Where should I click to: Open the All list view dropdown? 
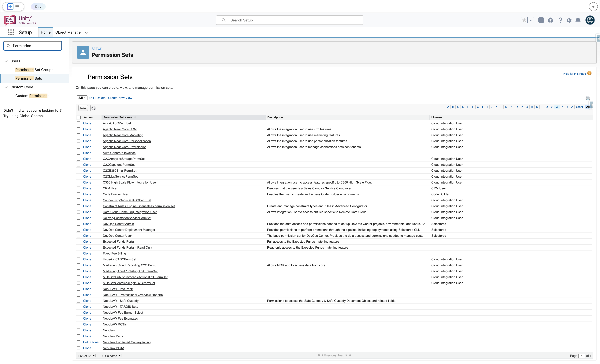pyautogui.click(x=82, y=98)
